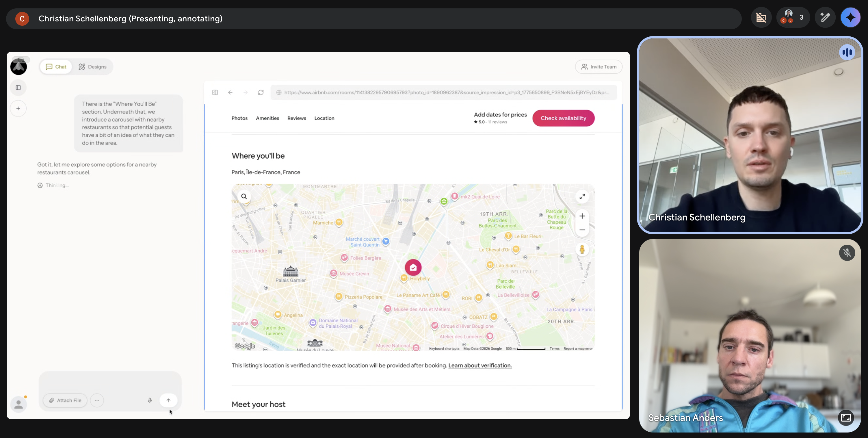Image resolution: width=868 pixels, height=438 pixels.
Task: Expand Sebastian Anders video tile
Action: 846,418
